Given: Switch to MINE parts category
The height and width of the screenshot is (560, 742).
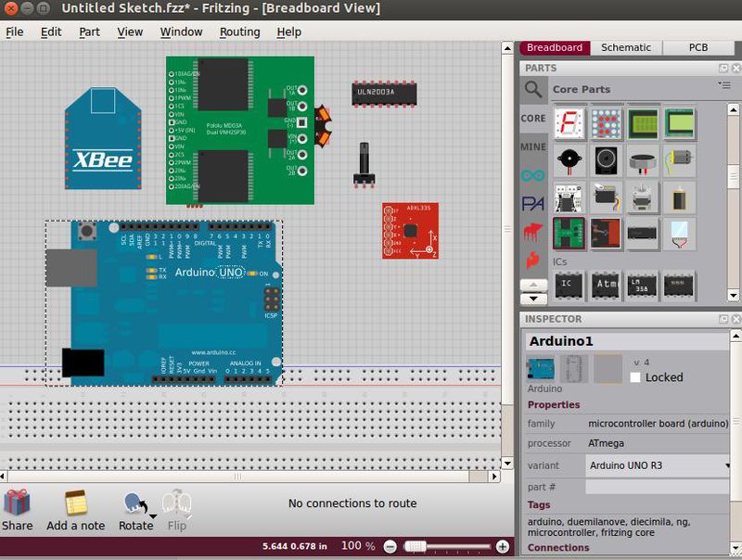Looking at the screenshot, I should click(532, 146).
